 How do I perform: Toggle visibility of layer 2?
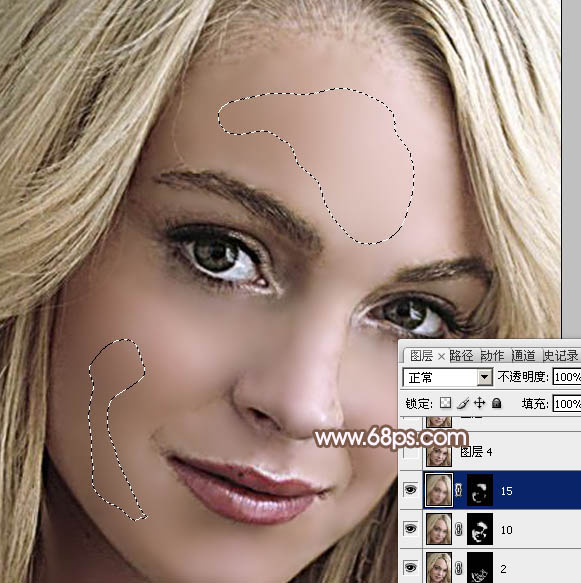click(410, 567)
